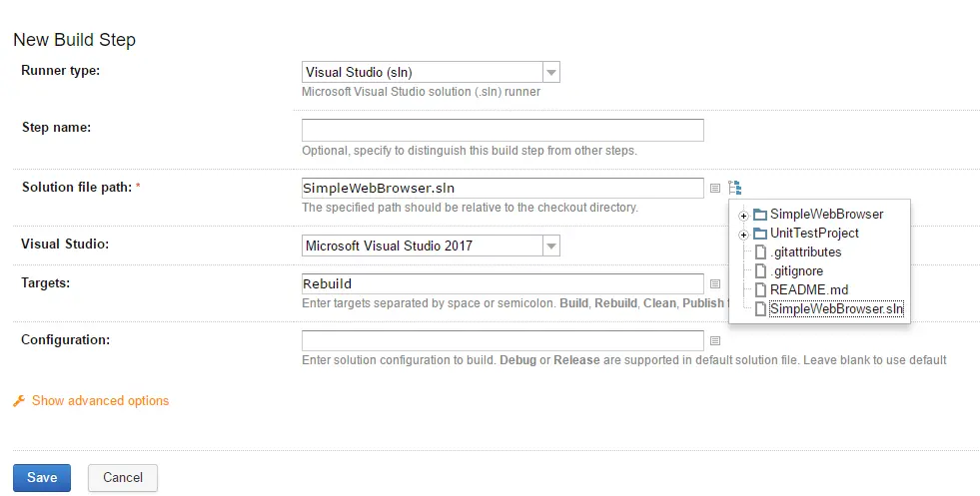The image size is (980, 496).
Task: Select .gitattributes in the file tree
Action: [x=805, y=251]
